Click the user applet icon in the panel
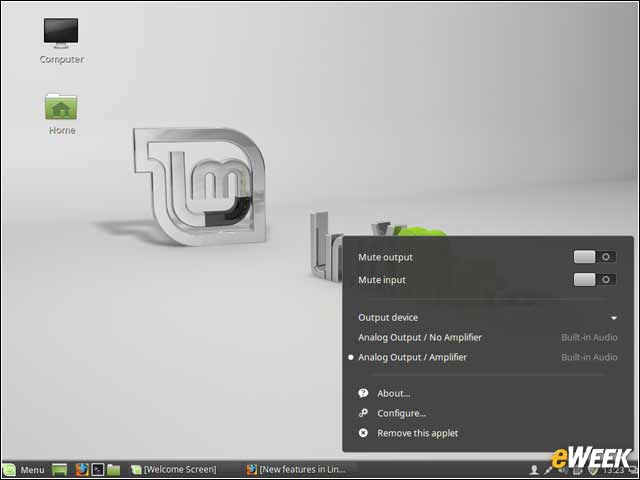Viewport: 640px width, 480px height. point(534,470)
